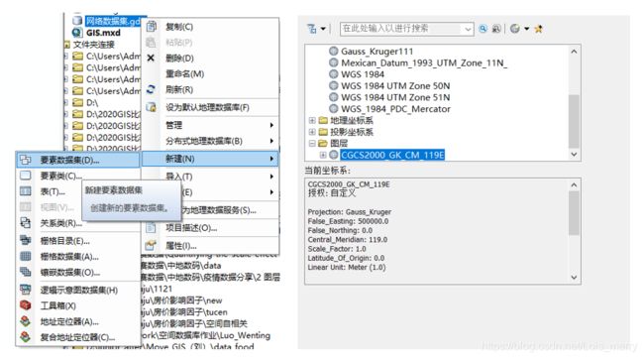Open the globe icon dropdown arrow

(x=526, y=29)
